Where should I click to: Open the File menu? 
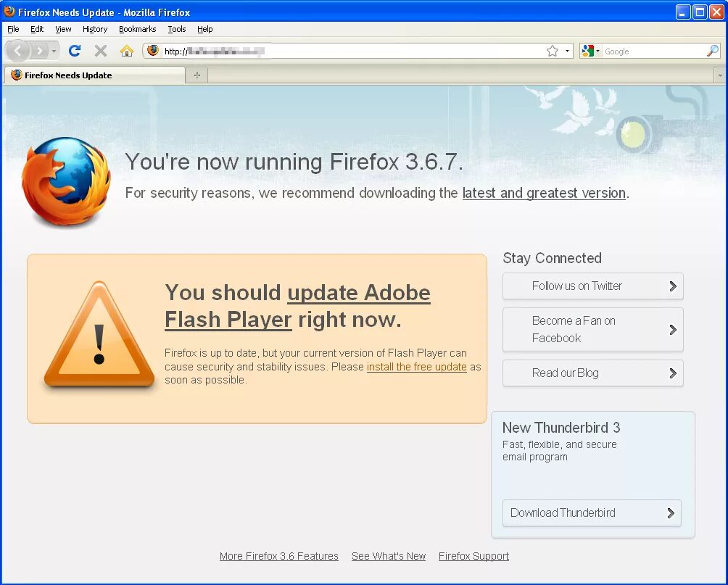point(13,29)
